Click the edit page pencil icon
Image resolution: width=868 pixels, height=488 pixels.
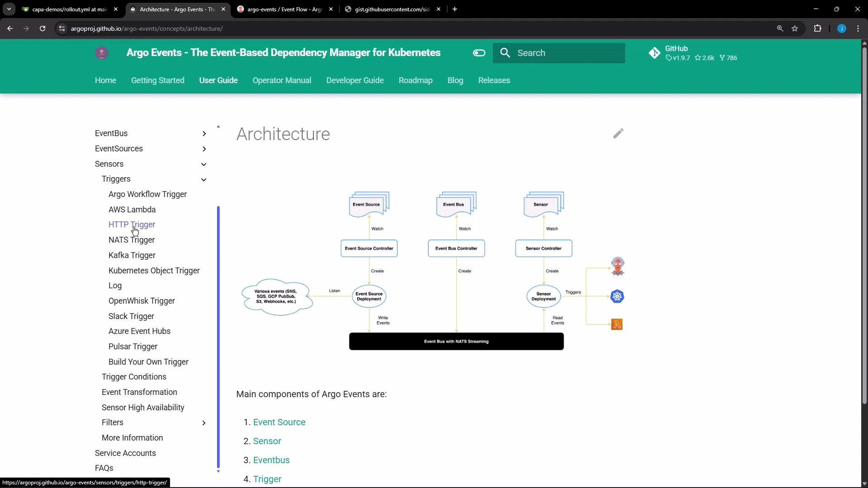pos(618,133)
